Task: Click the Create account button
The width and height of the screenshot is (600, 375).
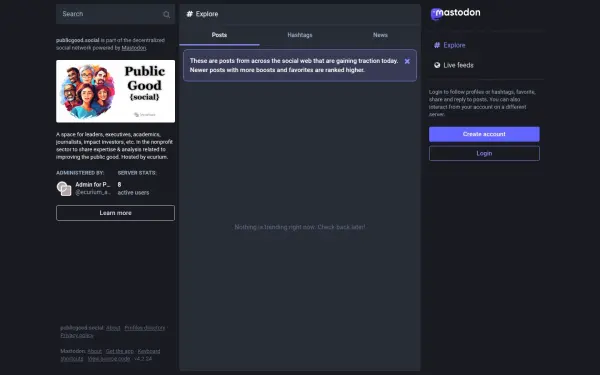Action: pos(484,134)
